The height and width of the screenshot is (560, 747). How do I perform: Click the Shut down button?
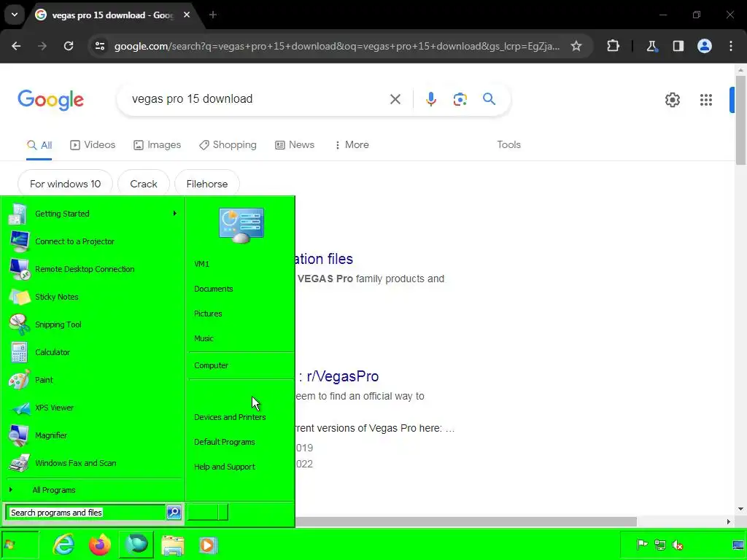pyautogui.click(x=203, y=513)
